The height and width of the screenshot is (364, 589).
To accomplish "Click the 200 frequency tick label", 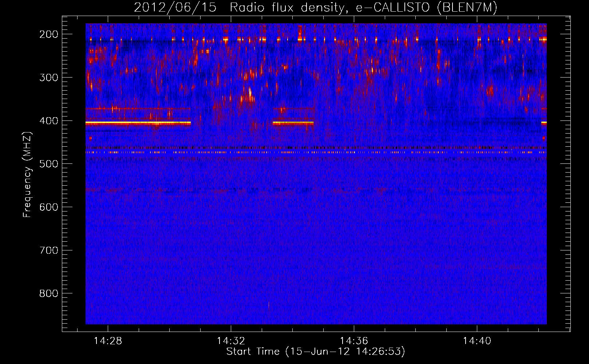I will (49, 34).
